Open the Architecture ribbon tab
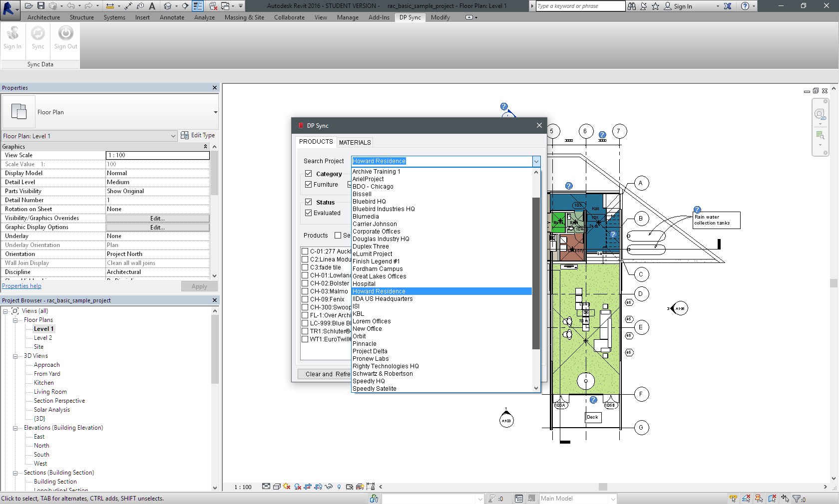This screenshot has width=839, height=504. click(43, 17)
